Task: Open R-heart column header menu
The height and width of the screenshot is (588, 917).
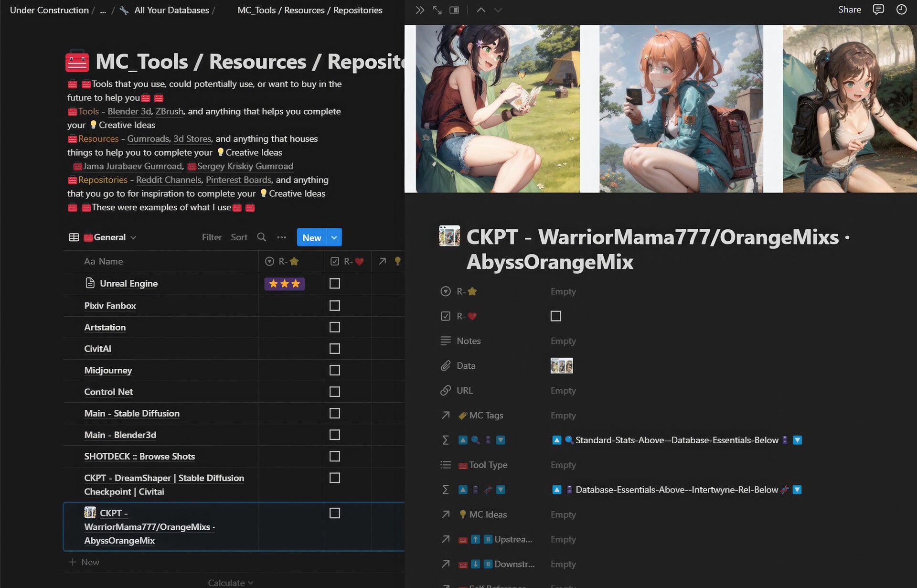Action: click(x=348, y=261)
